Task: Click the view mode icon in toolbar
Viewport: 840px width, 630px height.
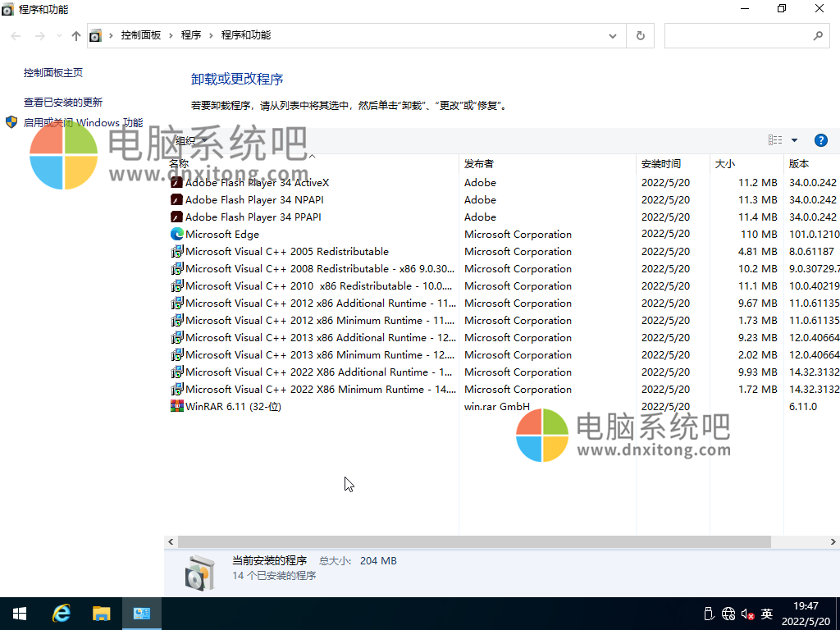Action: [775, 140]
